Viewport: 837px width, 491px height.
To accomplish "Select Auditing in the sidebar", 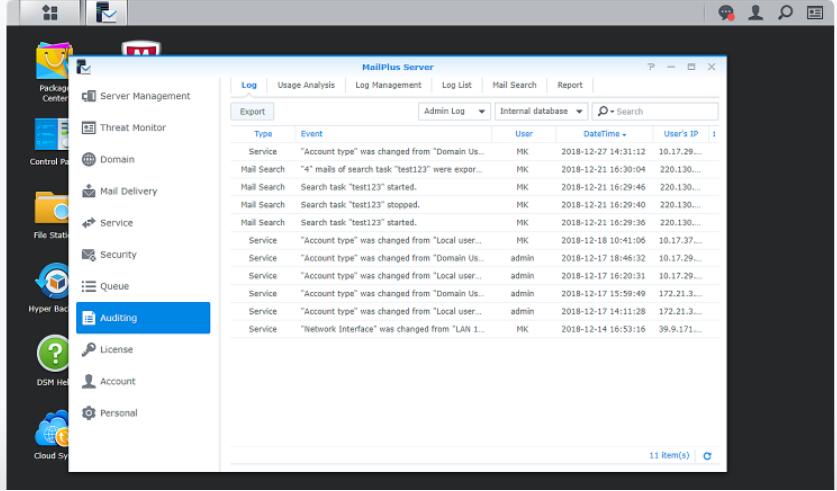I will point(143,318).
